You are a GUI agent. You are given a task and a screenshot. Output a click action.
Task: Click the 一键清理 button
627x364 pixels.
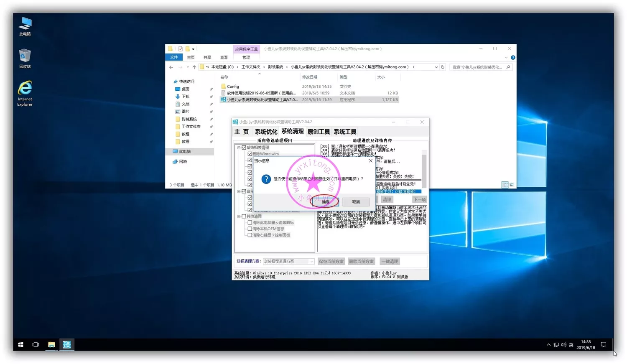390,262
